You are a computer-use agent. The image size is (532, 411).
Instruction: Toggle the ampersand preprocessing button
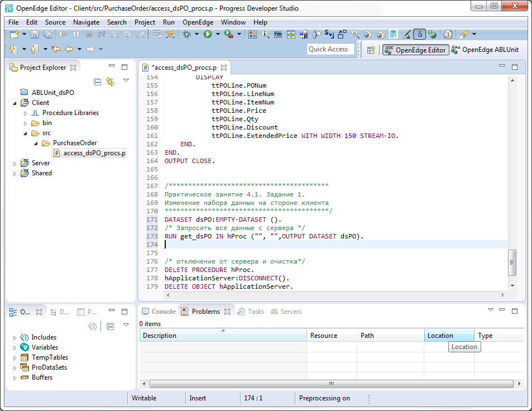point(420,34)
